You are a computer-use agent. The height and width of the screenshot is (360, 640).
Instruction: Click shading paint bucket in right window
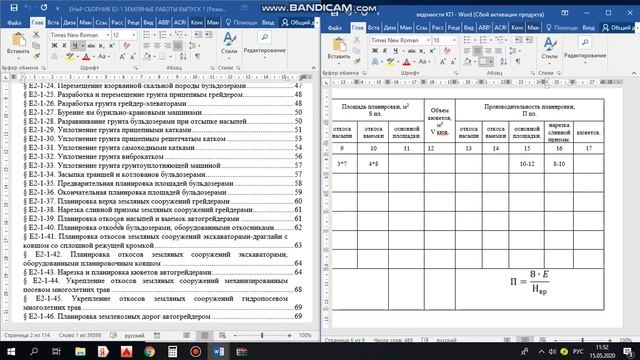pyautogui.click(x=468, y=62)
